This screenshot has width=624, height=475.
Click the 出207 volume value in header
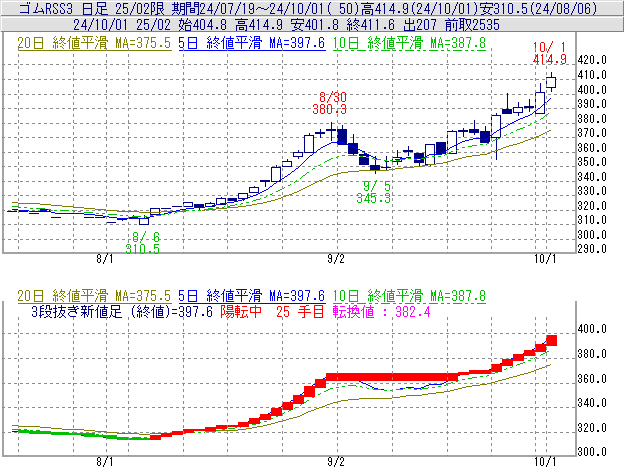coord(420,25)
